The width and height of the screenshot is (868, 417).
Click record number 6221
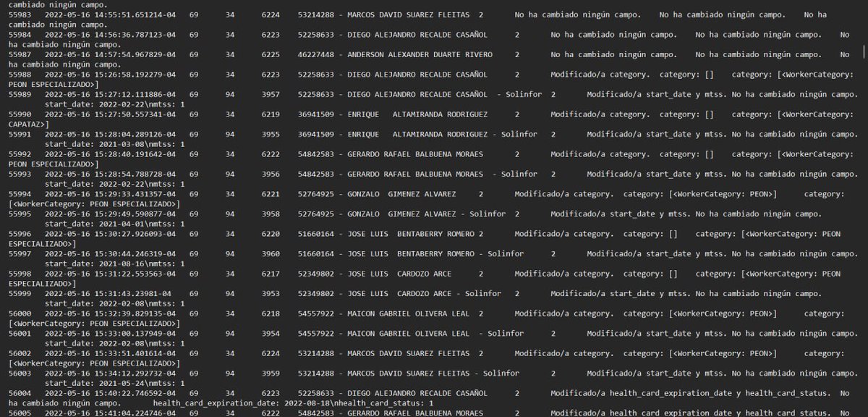[271, 194]
